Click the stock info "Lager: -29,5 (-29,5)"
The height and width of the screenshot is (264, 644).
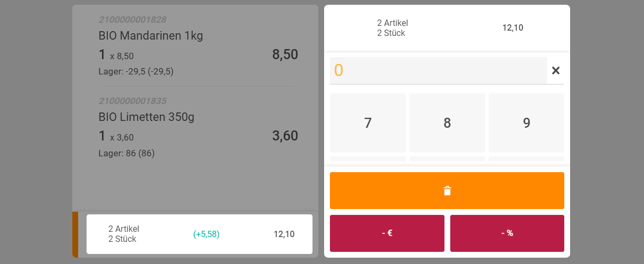click(x=136, y=72)
